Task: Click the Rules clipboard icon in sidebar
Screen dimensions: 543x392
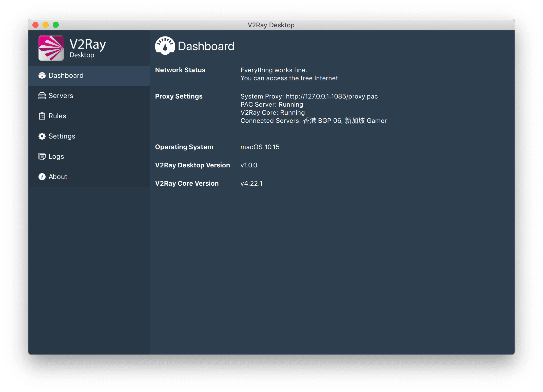Action: [x=42, y=116]
